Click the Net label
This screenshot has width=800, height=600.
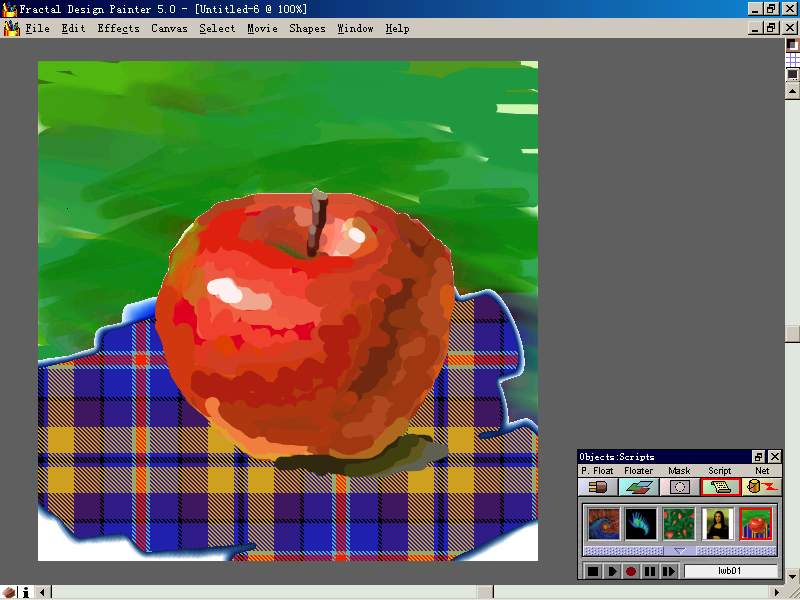(x=762, y=470)
